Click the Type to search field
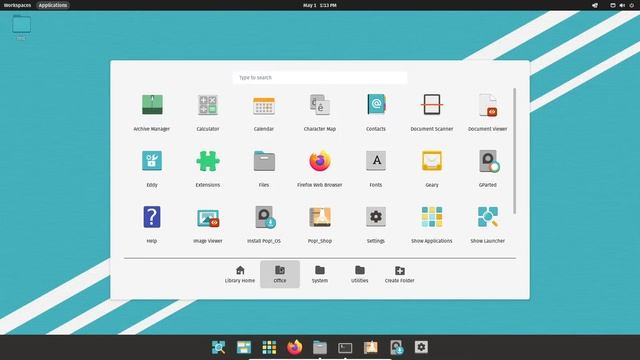The height and width of the screenshot is (360, 640). pyautogui.click(x=320, y=78)
